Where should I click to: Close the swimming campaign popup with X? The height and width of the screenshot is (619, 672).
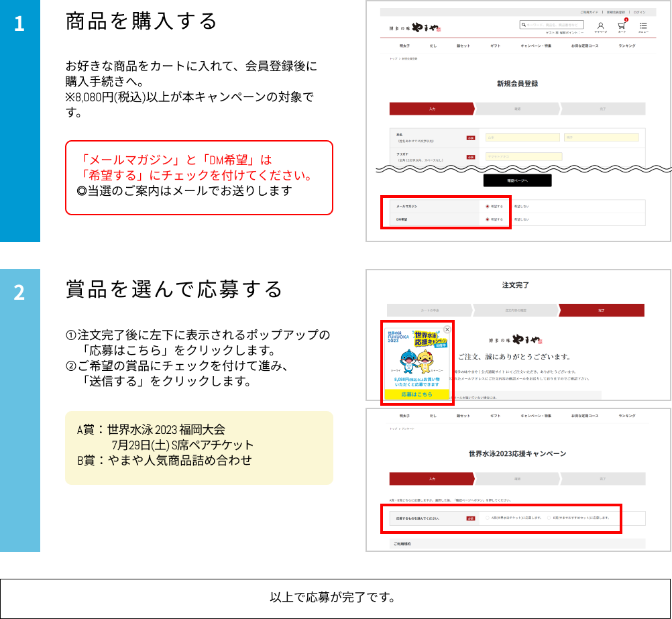pos(447,330)
